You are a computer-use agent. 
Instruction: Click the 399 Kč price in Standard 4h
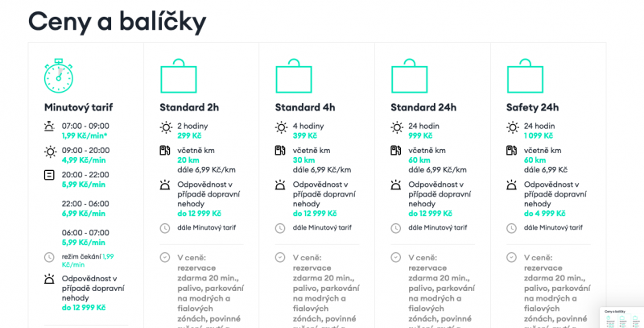pos(305,135)
